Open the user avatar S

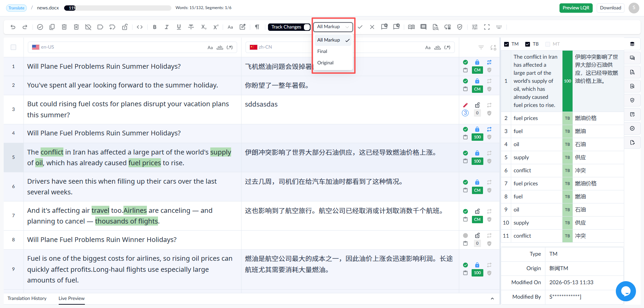coord(634,8)
